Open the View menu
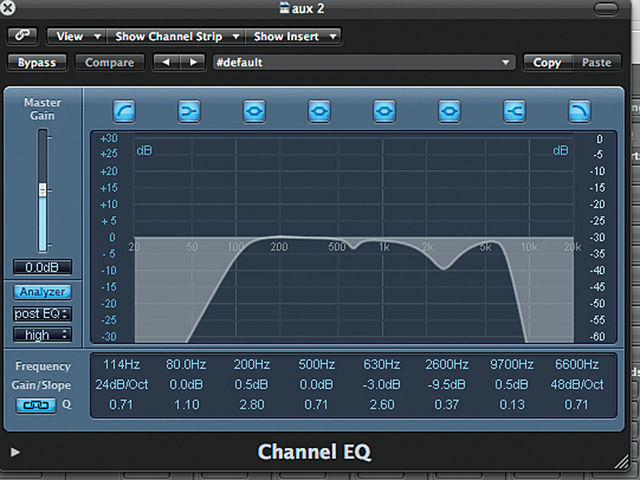The height and width of the screenshot is (480, 640). [77, 36]
